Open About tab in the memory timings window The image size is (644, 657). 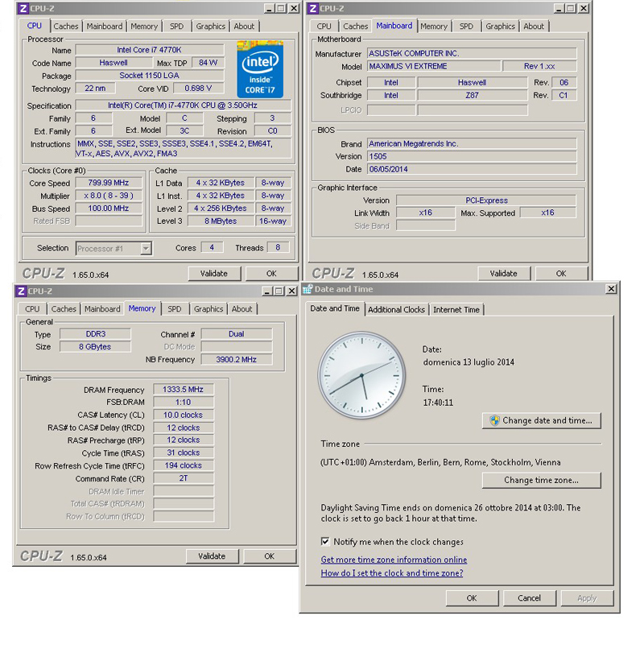[x=242, y=309]
